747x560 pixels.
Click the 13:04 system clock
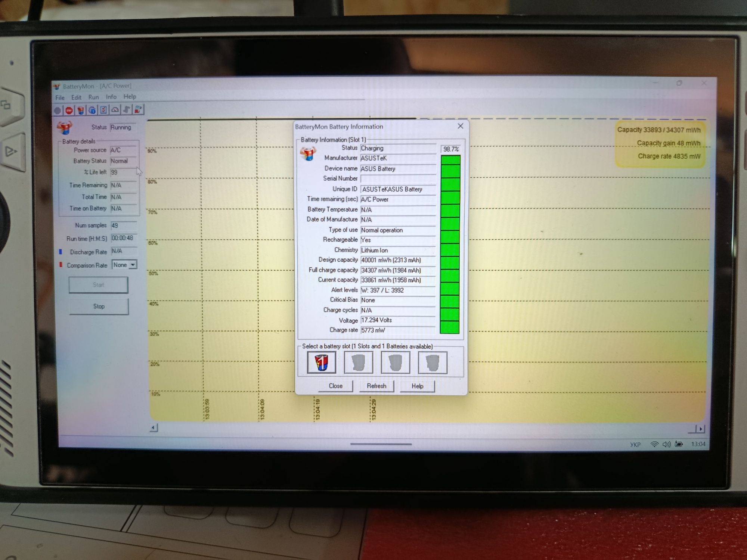tap(698, 444)
